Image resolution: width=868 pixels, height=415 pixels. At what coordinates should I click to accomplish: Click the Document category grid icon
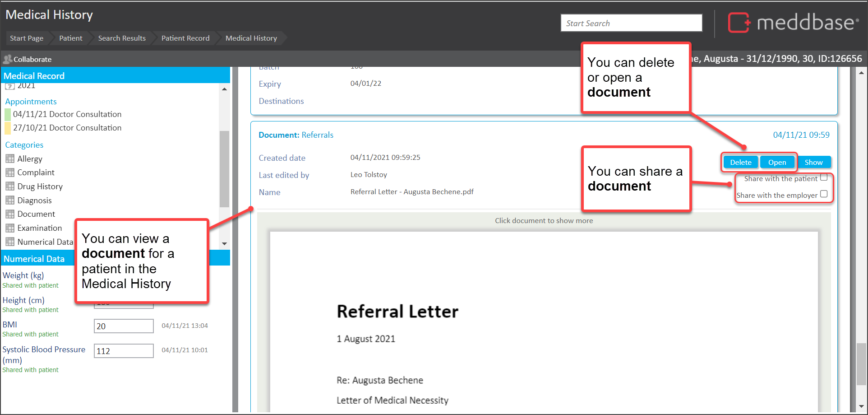[x=10, y=214]
